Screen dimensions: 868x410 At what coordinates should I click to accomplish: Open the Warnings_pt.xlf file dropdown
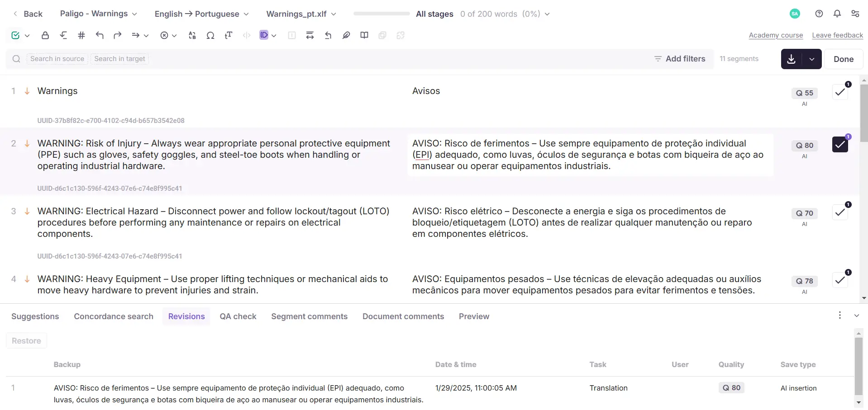pos(301,14)
